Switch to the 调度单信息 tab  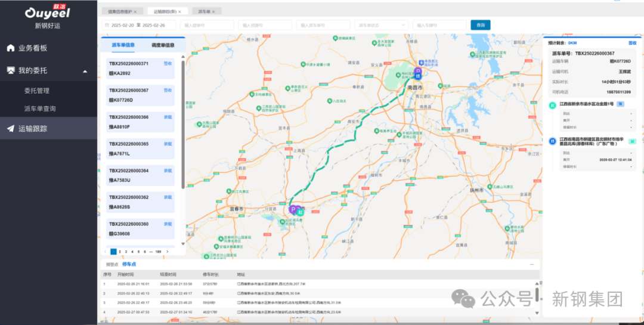(163, 45)
